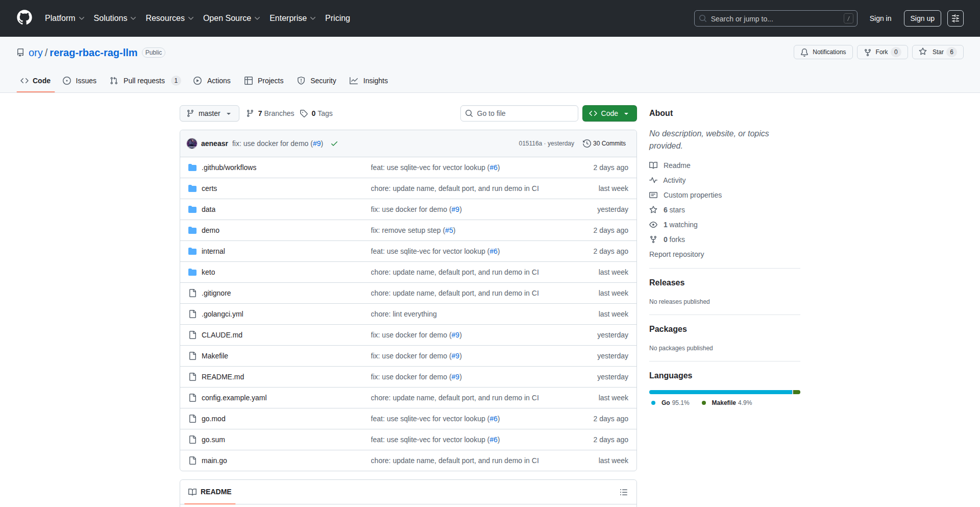Click the Sign up button
980x507 pixels.
(922, 18)
